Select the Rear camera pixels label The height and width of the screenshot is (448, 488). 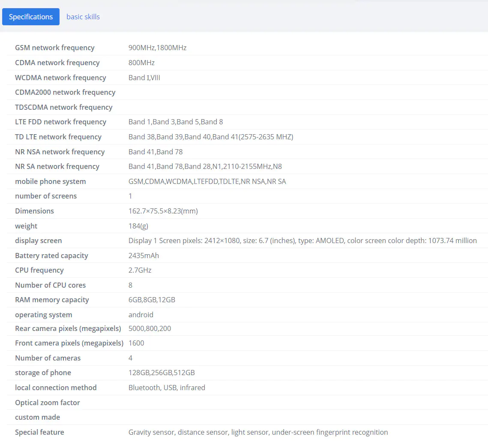pos(68,328)
